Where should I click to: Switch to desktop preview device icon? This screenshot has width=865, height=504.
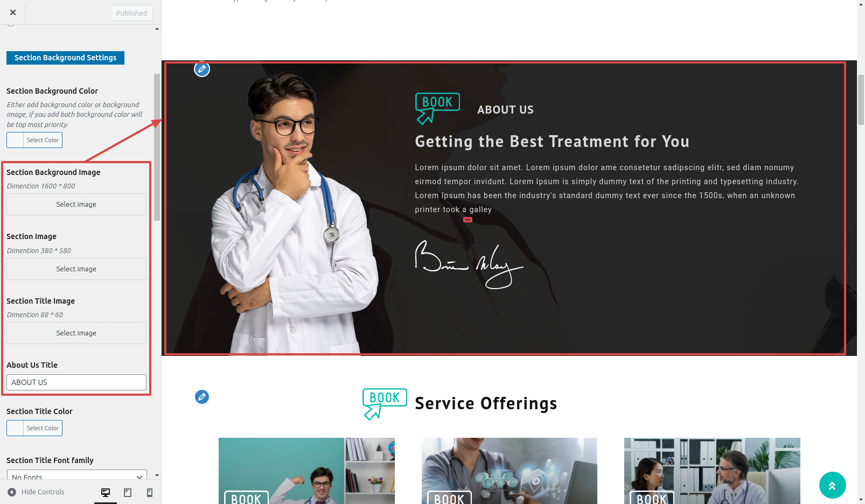pyautogui.click(x=106, y=492)
